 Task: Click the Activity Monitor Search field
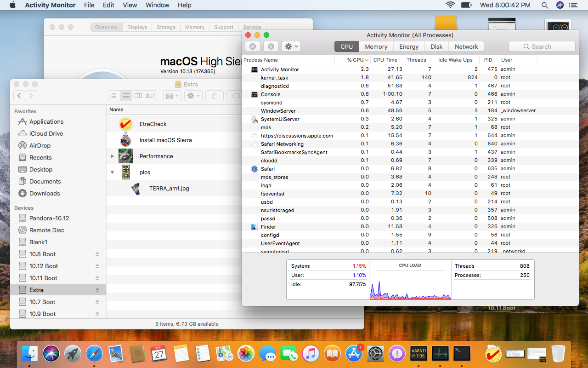point(542,46)
